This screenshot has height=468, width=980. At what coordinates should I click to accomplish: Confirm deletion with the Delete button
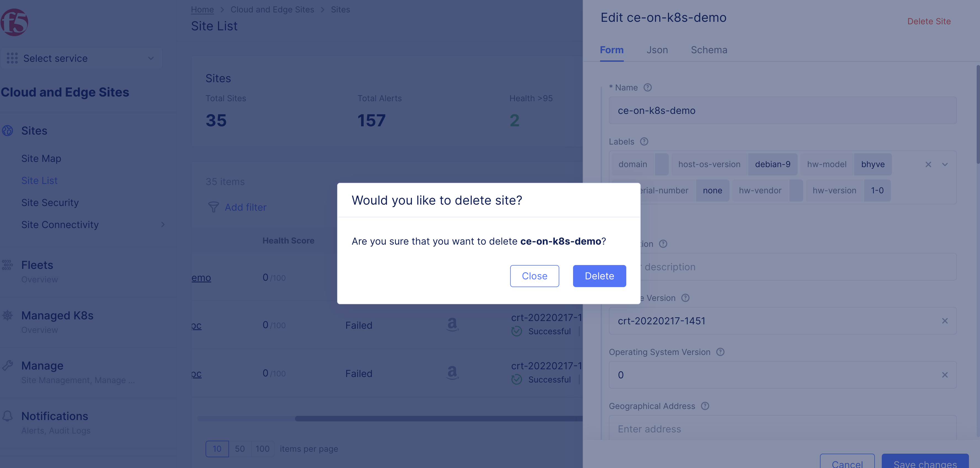pos(599,276)
